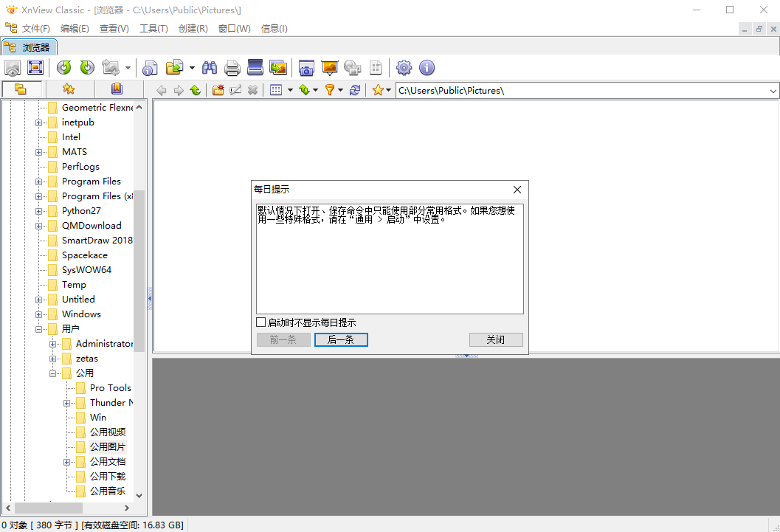This screenshot has height=532, width=780.
Task: Open the filter funnel dropdown arrow
Action: [x=341, y=90]
